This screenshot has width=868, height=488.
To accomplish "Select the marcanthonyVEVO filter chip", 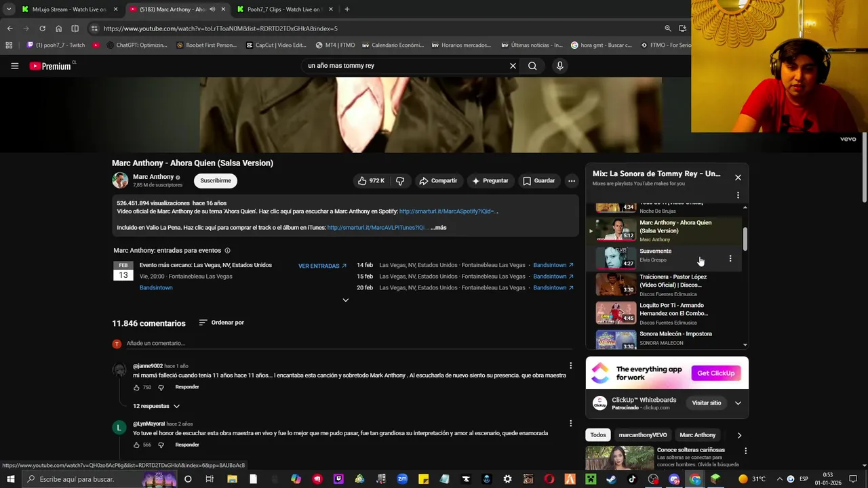I will pos(643,435).
